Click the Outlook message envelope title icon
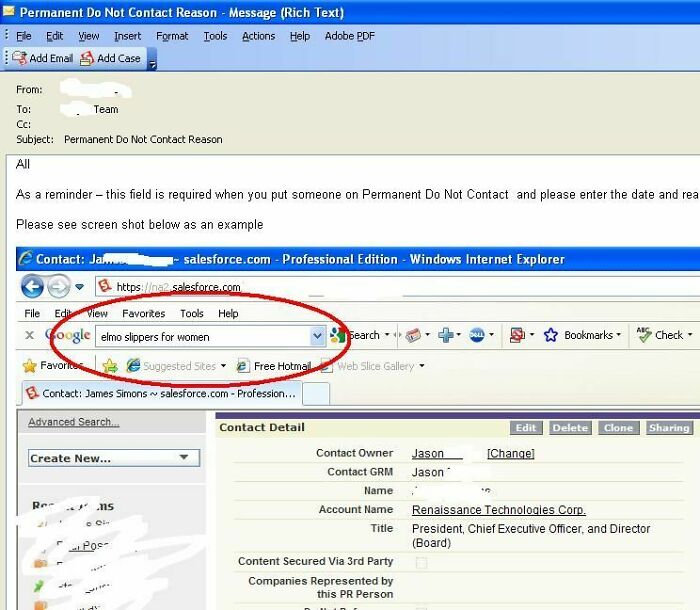Image resolution: width=700 pixels, height=610 pixels. click(x=8, y=11)
